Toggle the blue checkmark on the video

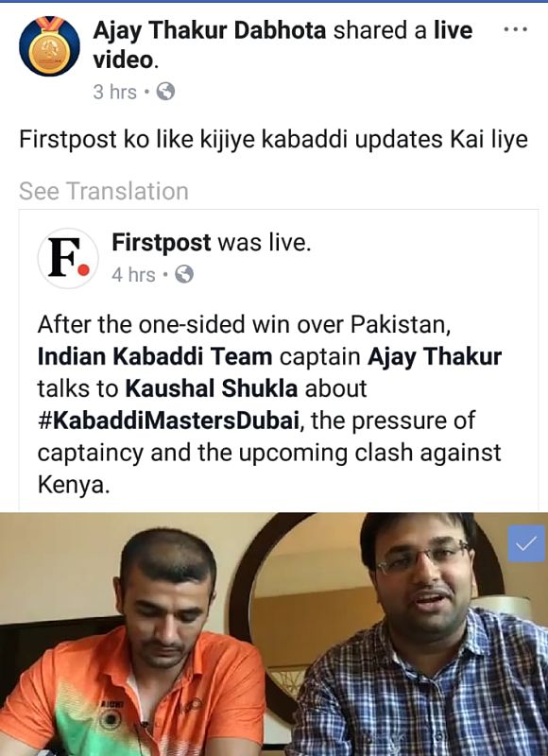pos(526,543)
